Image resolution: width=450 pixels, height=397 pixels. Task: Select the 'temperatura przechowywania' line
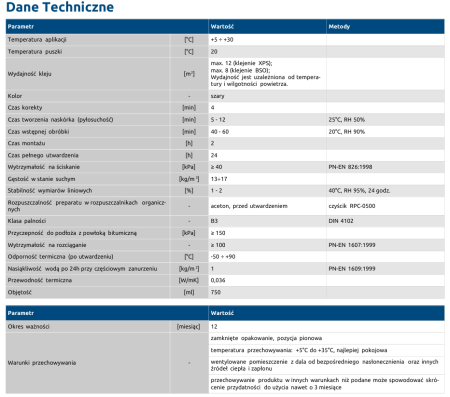pyautogui.click(x=299, y=350)
